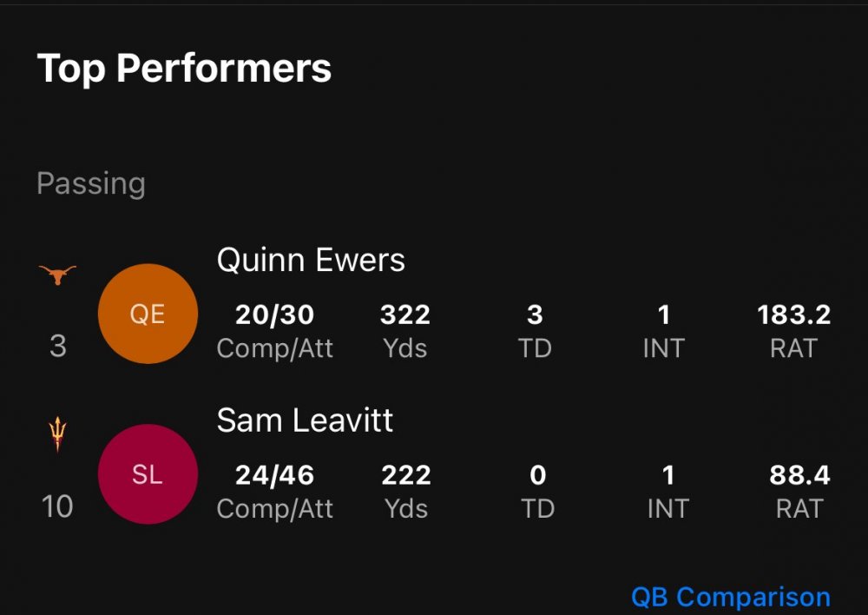
Task: Tap Arizona State rank number 10
Action: (x=58, y=506)
